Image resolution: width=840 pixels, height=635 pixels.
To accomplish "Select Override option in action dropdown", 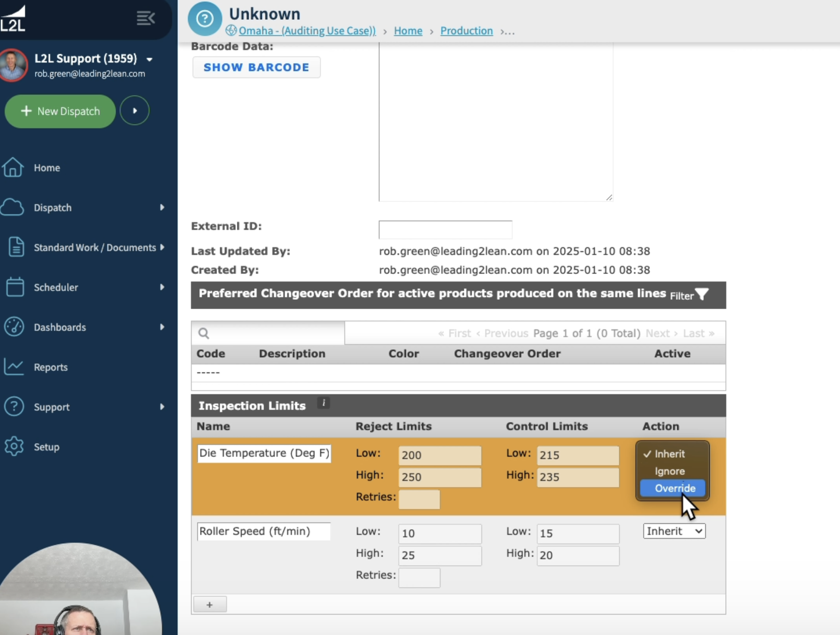I will 673,488.
